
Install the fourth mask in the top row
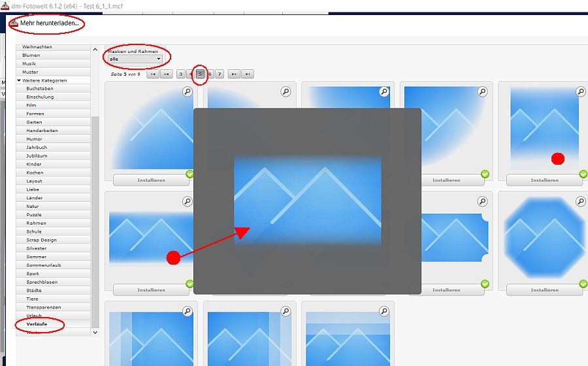(x=446, y=180)
